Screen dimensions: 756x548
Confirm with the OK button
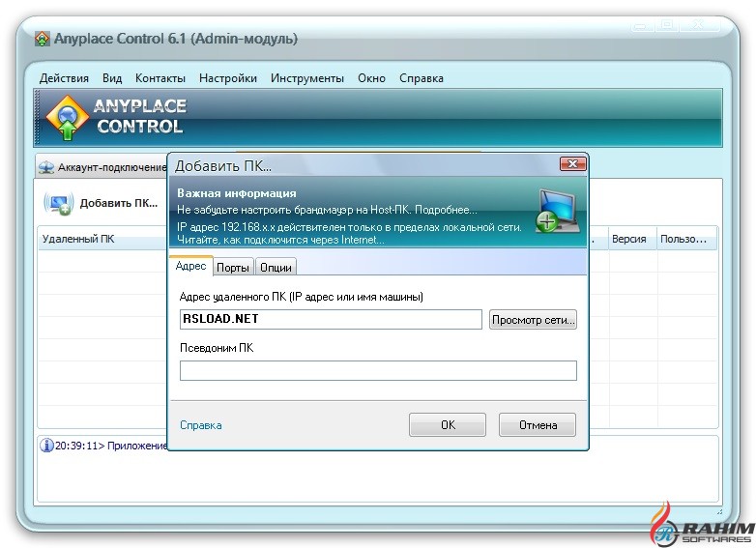tap(448, 424)
